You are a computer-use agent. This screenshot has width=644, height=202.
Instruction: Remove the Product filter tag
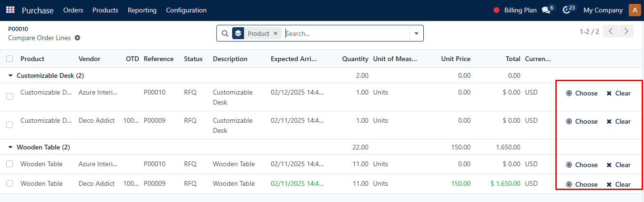[x=276, y=33]
